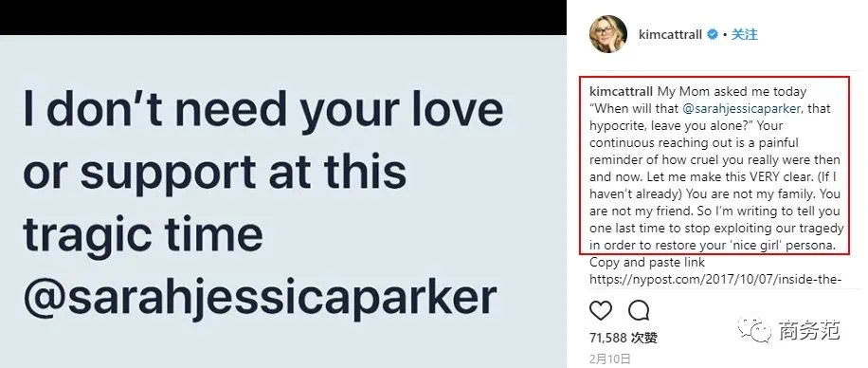This screenshot has height=368, width=868.
Task: View the 71,588 次赞 likes list
Action: (624, 337)
